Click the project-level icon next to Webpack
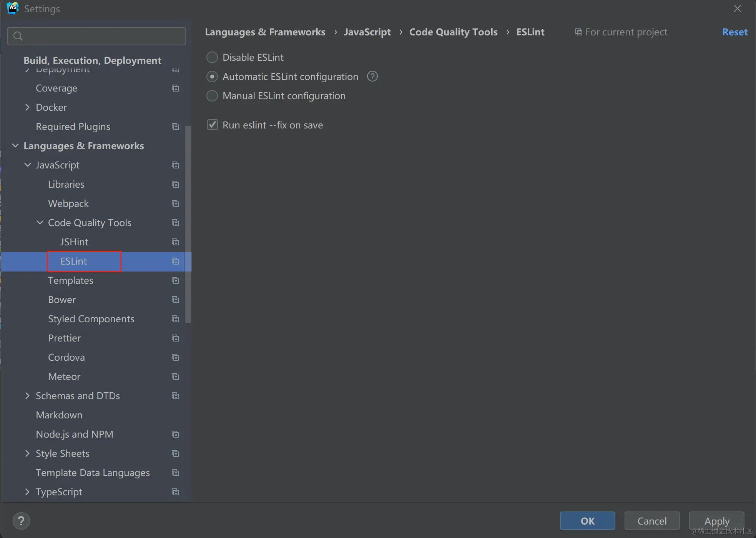 click(x=175, y=203)
